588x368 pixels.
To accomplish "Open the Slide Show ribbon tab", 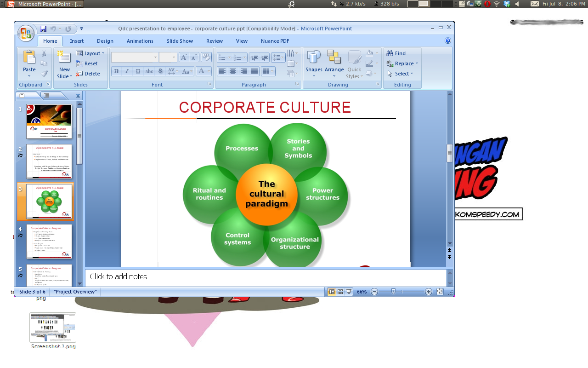I will coord(180,41).
